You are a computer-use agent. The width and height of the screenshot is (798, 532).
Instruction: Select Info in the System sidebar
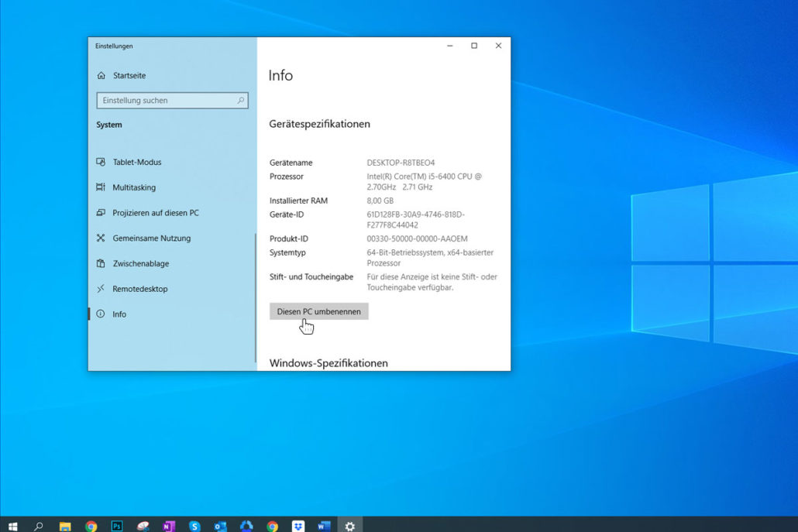(x=119, y=314)
